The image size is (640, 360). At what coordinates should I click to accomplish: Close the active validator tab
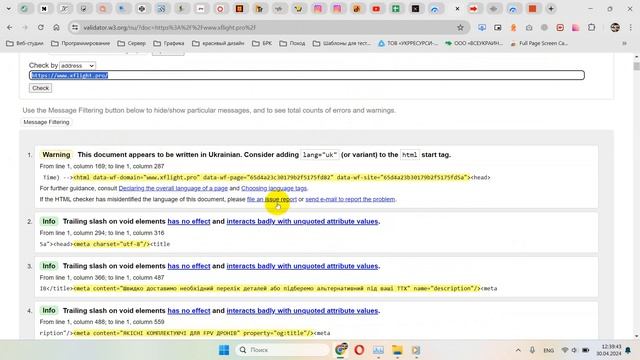click(x=457, y=9)
